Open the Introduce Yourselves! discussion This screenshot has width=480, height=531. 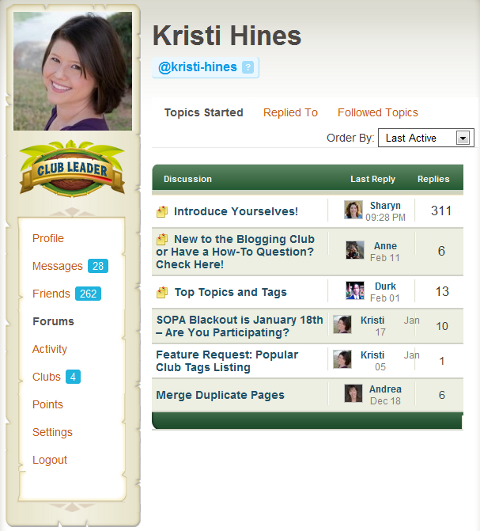pyautogui.click(x=236, y=211)
